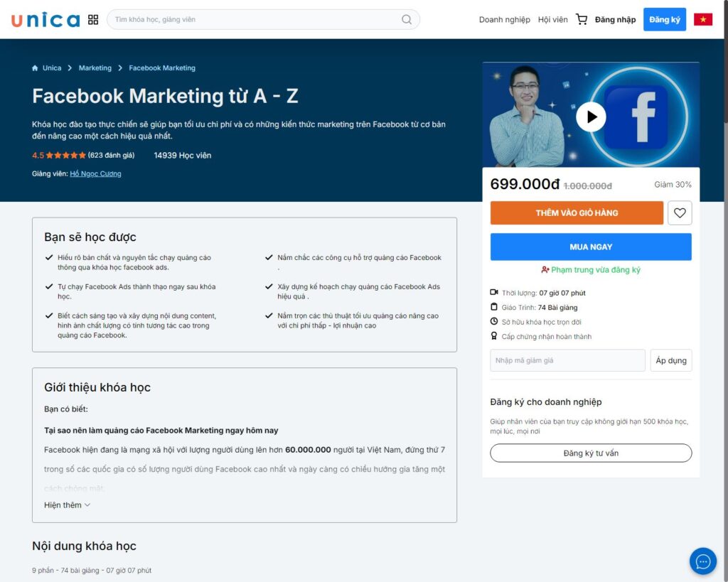Go to Facebook Marketing breadcrumb link
The width and height of the screenshot is (728, 582).
162,68
